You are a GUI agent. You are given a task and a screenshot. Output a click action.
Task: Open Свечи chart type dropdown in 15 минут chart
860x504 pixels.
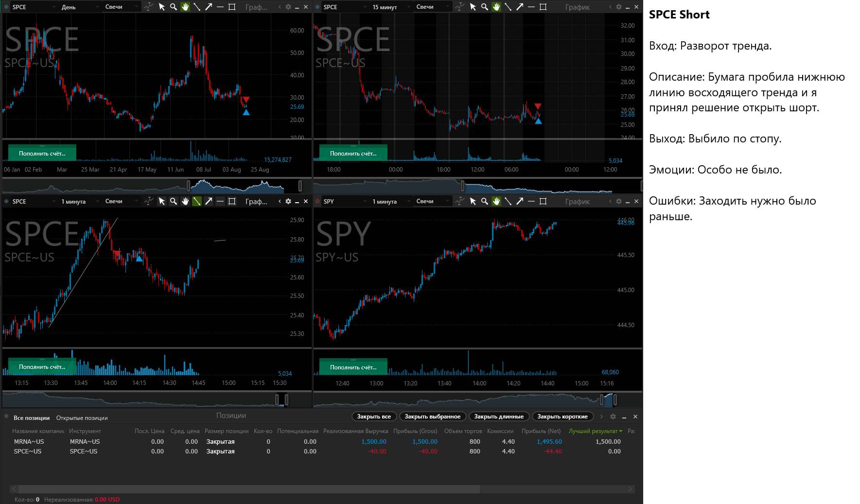tap(433, 7)
